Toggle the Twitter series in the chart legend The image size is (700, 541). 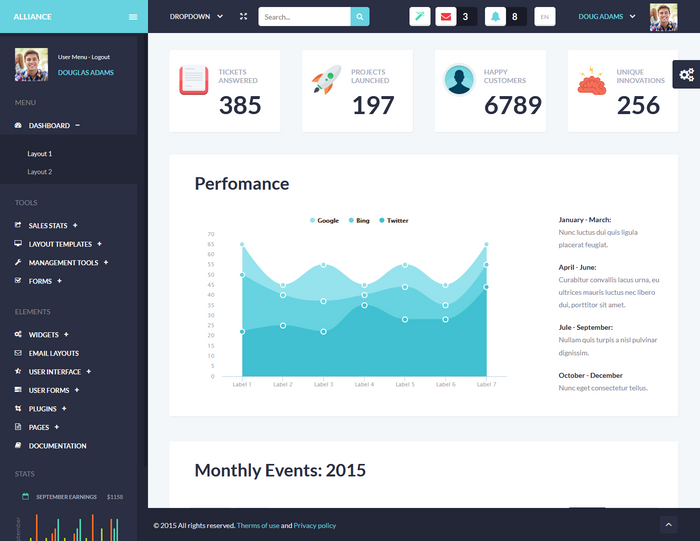394,221
